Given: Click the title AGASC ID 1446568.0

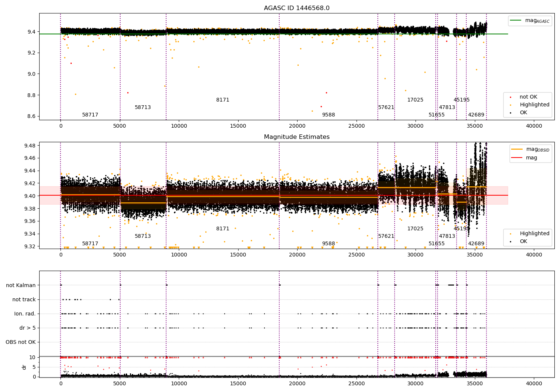Looking at the screenshot, I should pos(296,8).
